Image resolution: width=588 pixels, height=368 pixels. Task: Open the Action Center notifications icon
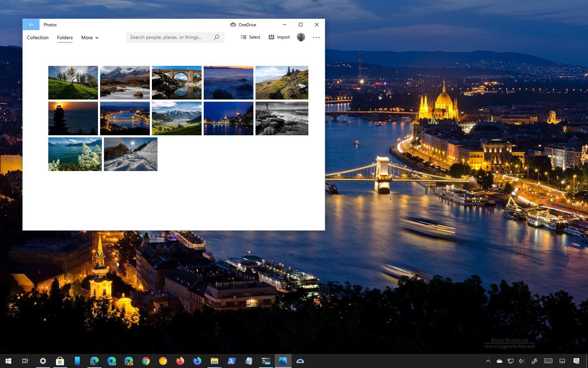(576, 361)
